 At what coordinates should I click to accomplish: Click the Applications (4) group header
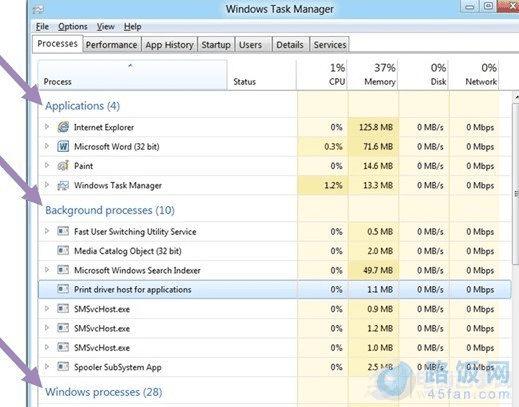click(x=82, y=106)
